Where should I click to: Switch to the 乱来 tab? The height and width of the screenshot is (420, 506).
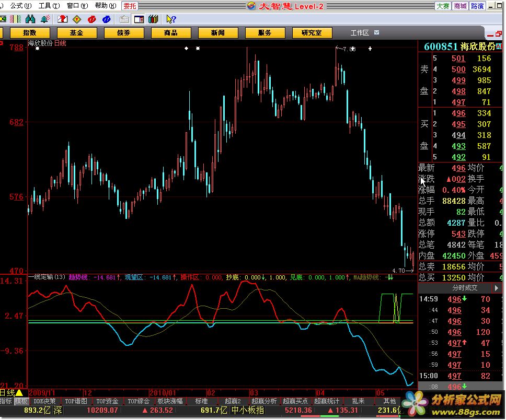[x=358, y=401]
